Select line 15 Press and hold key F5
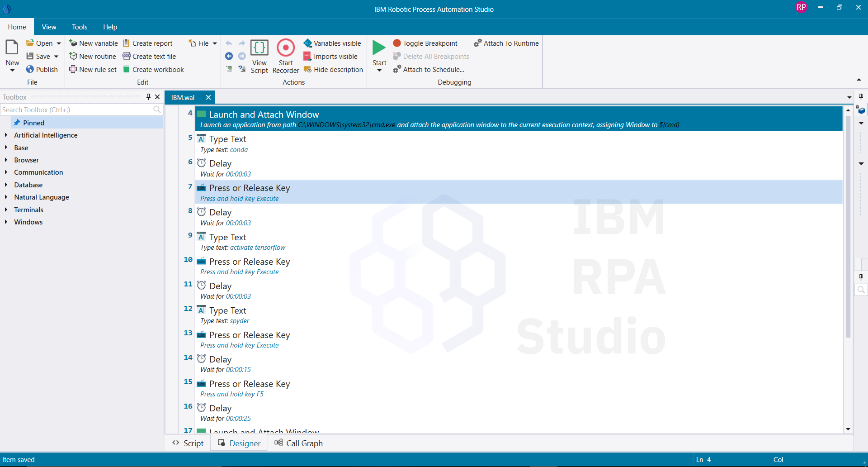Image resolution: width=868 pixels, height=467 pixels. click(x=519, y=388)
